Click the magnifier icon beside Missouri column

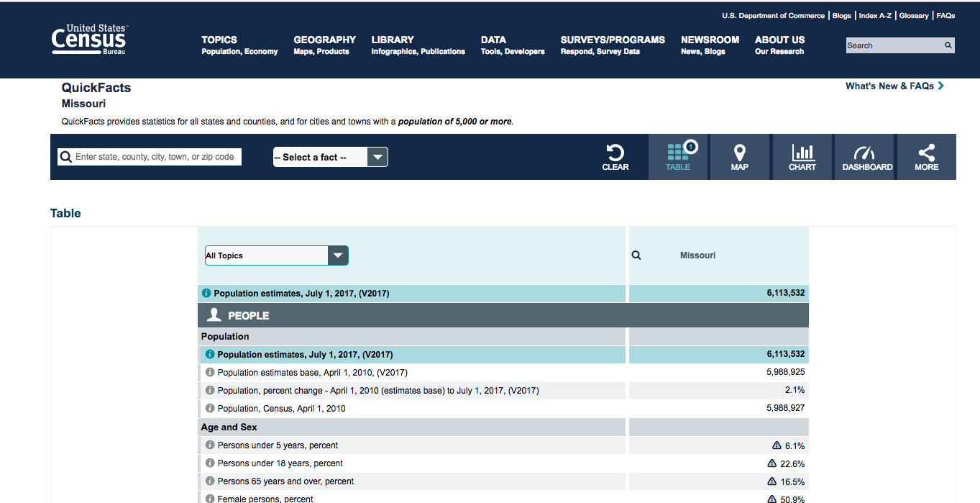[x=636, y=255]
